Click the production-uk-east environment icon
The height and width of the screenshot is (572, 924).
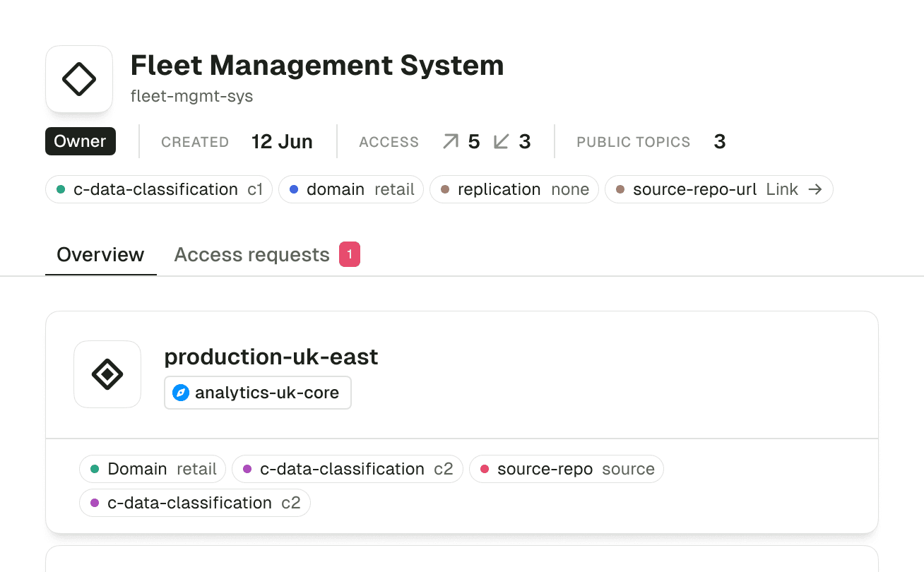tap(107, 374)
